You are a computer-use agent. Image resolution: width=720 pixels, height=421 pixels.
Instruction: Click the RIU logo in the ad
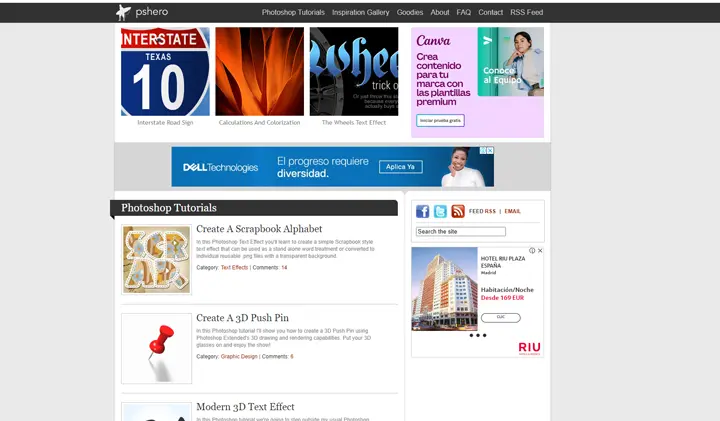click(529, 347)
